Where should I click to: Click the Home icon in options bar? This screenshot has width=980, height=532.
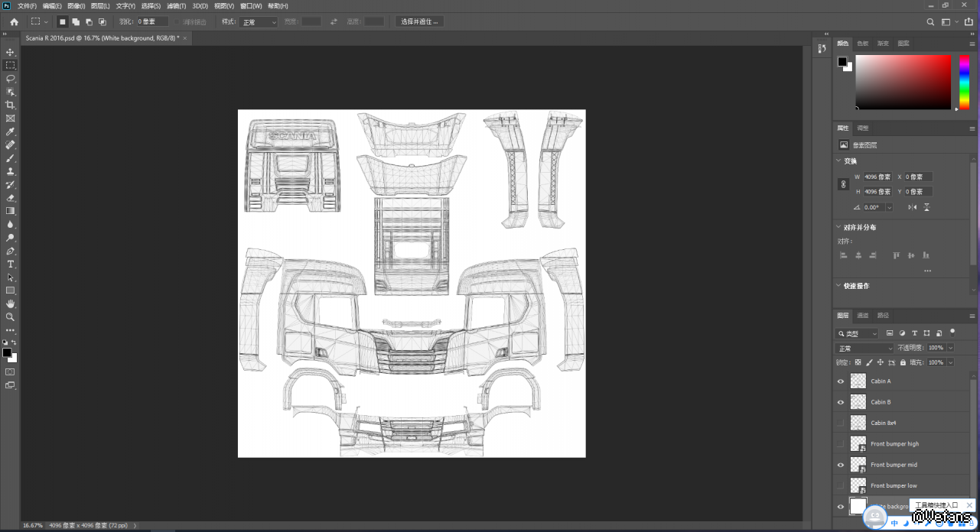14,22
